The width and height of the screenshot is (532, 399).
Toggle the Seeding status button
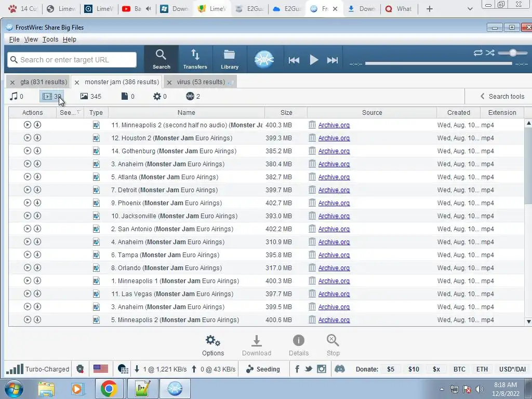pos(263,369)
